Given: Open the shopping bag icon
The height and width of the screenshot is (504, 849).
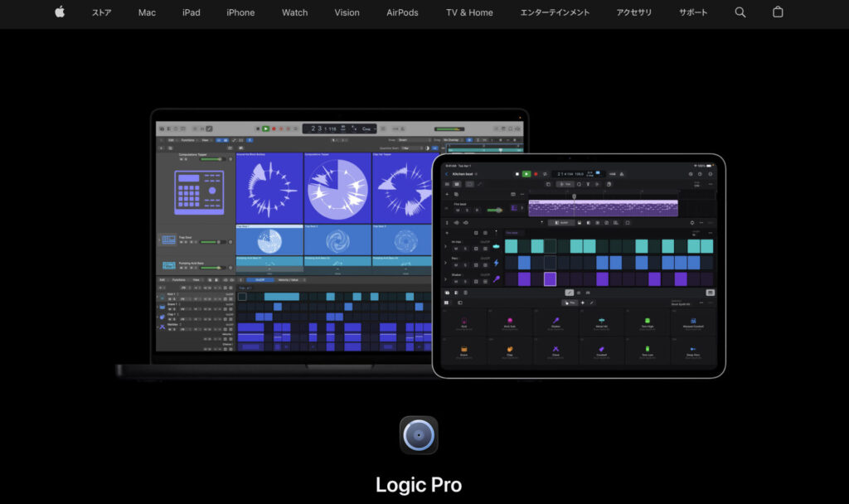Looking at the screenshot, I should pyautogui.click(x=777, y=12).
